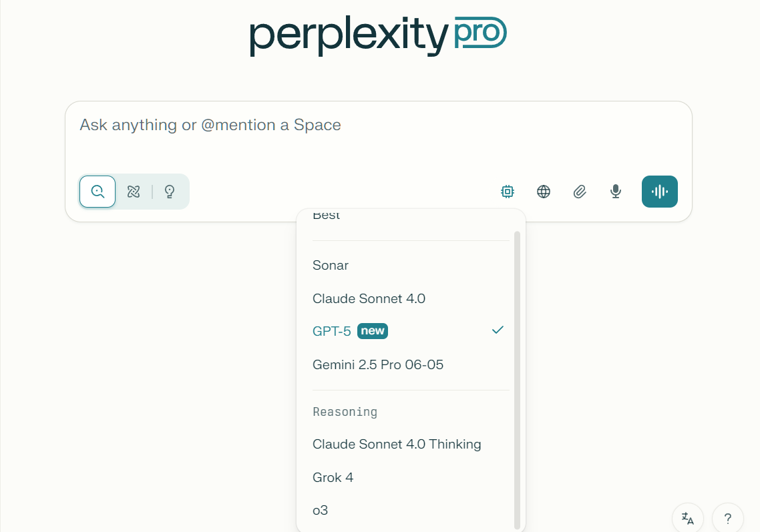
Task: Select the Search mode icon
Action: pyautogui.click(x=98, y=192)
